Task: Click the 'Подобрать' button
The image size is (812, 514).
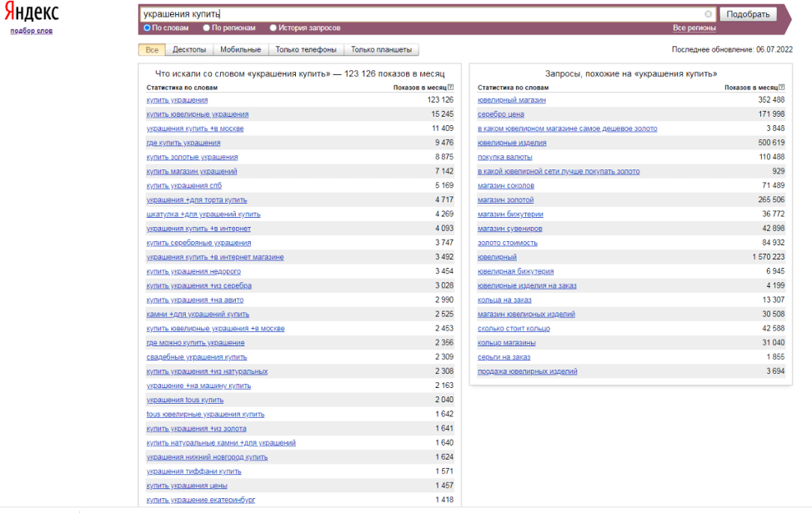Action: coord(748,14)
